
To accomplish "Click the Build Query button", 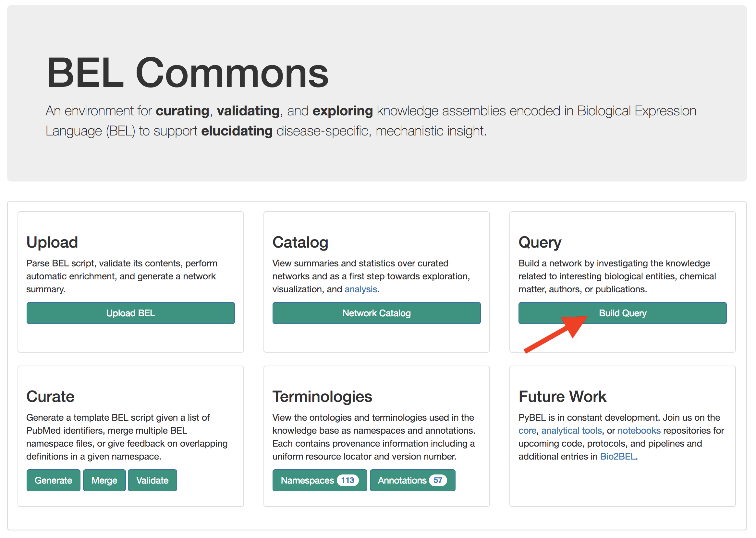I will tap(622, 313).
